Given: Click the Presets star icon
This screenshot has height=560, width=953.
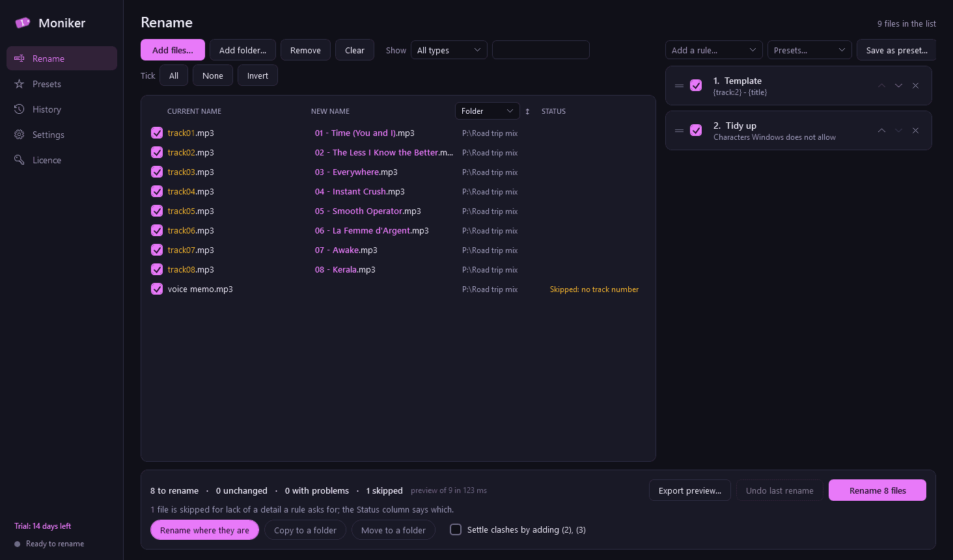Looking at the screenshot, I should [x=20, y=84].
